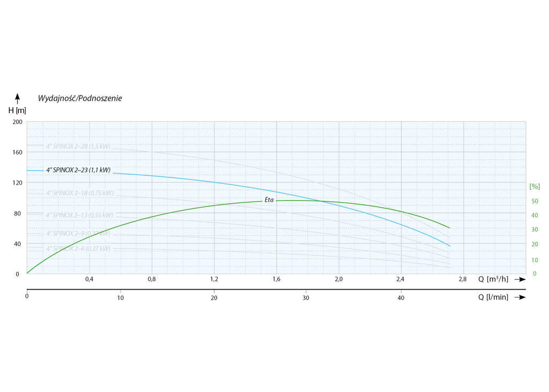The height and width of the screenshot is (392, 549).
Task: Click the green [%] efficiency axis label
Action: pyautogui.click(x=534, y=187)
